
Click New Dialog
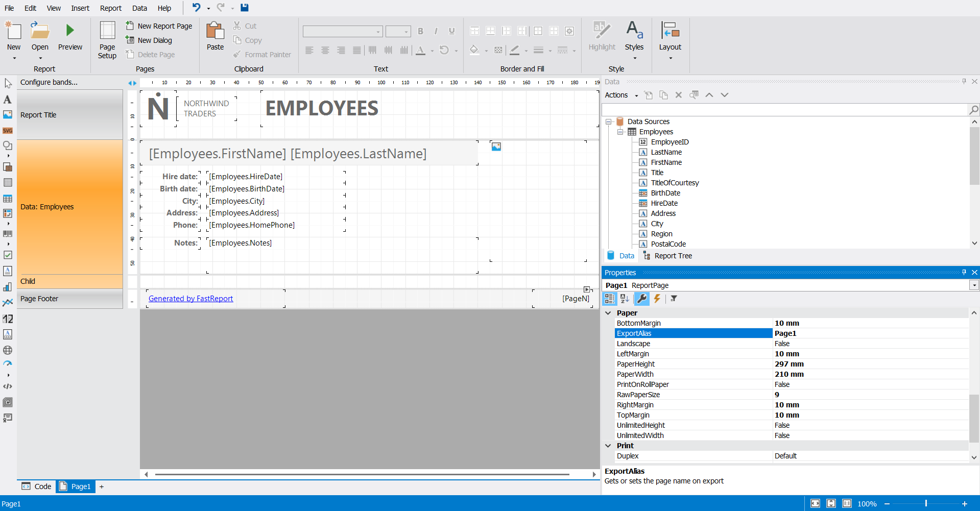(149, 40)
